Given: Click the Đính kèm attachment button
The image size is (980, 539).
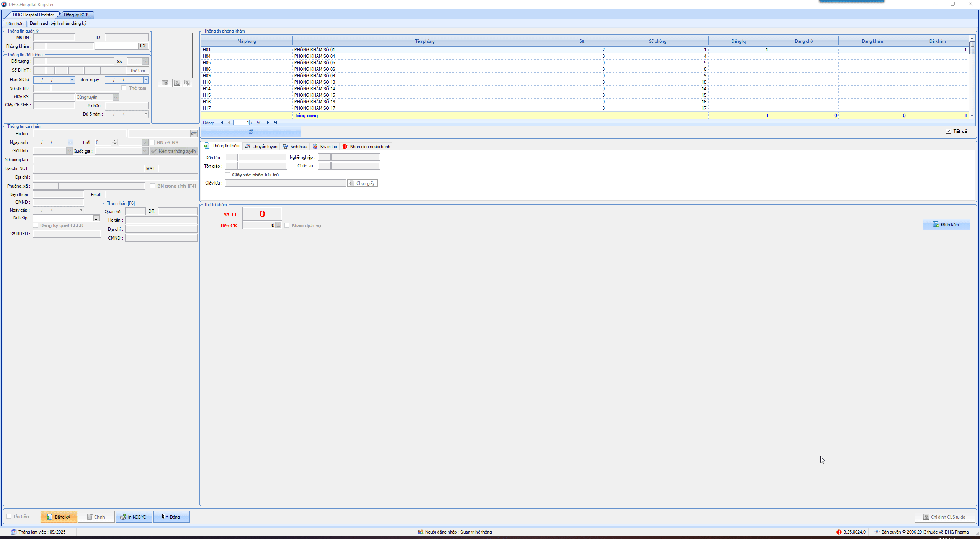Looking at the screenshot, I should click(946, 225).
